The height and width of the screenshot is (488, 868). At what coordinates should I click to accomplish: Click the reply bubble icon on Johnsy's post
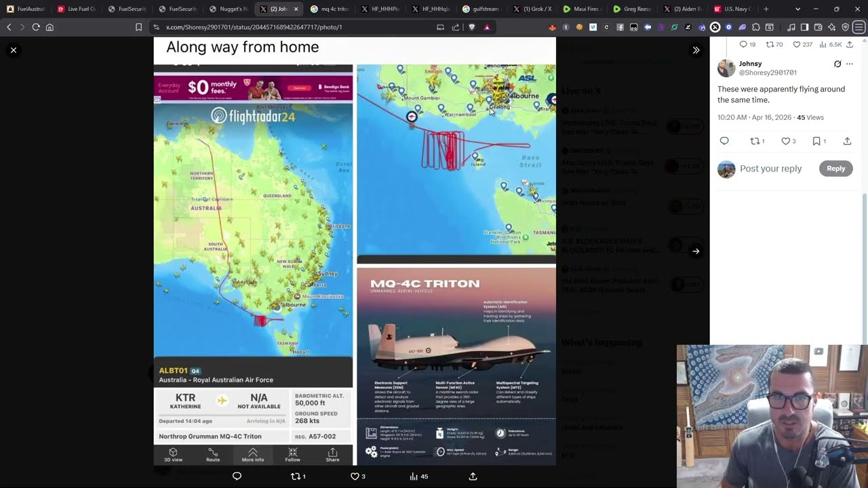724,141
